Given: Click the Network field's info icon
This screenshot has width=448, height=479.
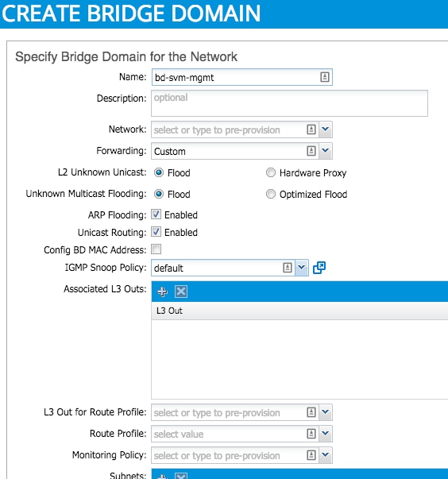Looking at the screenshot, I should tap(311, 129).
